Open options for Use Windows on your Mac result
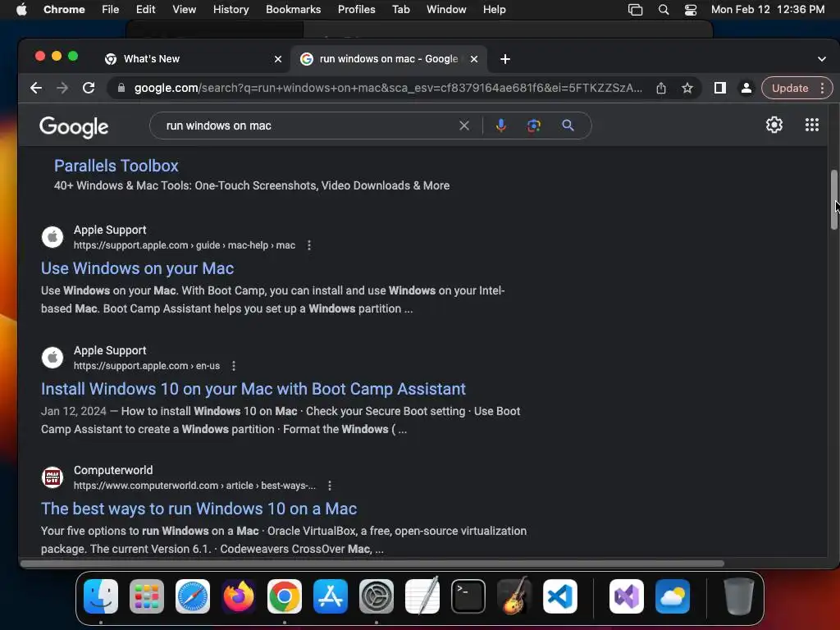The width and height of the screenshot is (840, 630). click(309, 245)
